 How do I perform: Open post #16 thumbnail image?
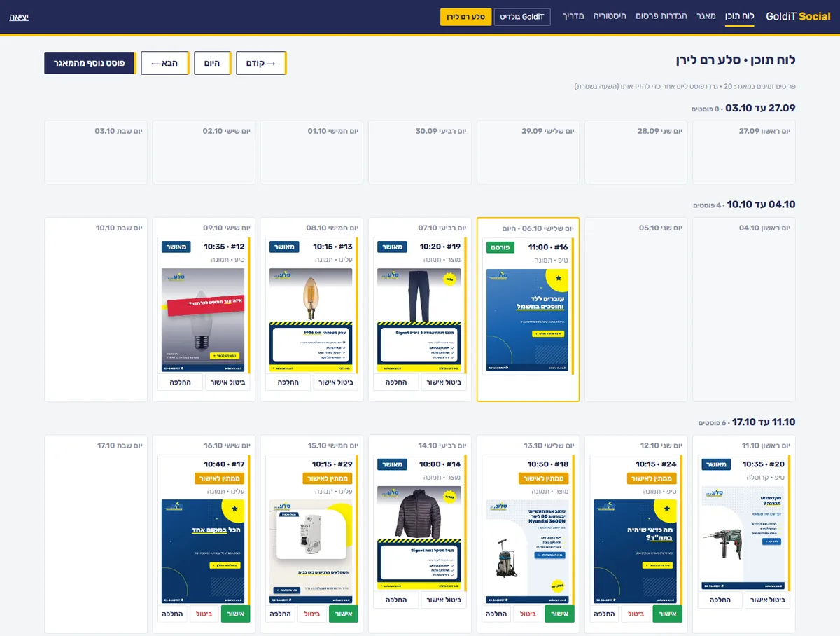click(x=528, y=320)
